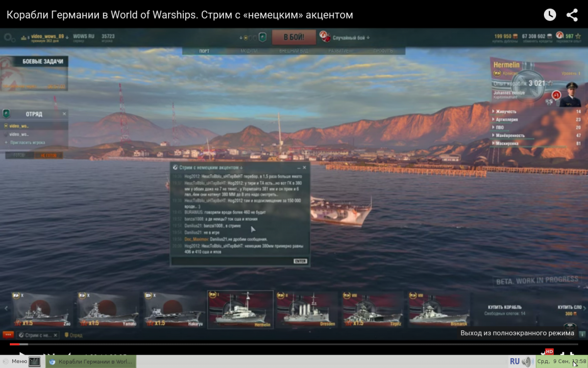The width and height of the screenshot is (588, 368).
Task: Click the Share video icon
Action: click(572, 15)
